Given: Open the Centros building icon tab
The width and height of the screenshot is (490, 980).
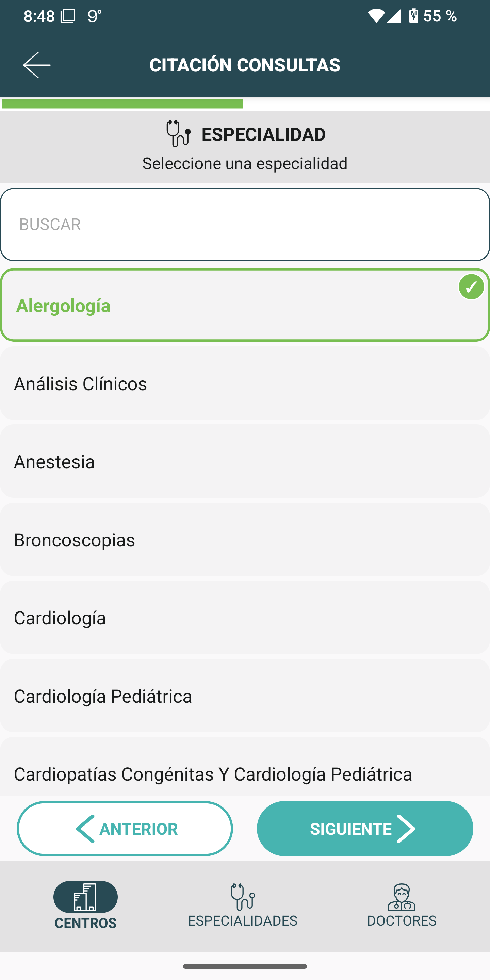Looking at the screenshot, I should coord(85,897).
